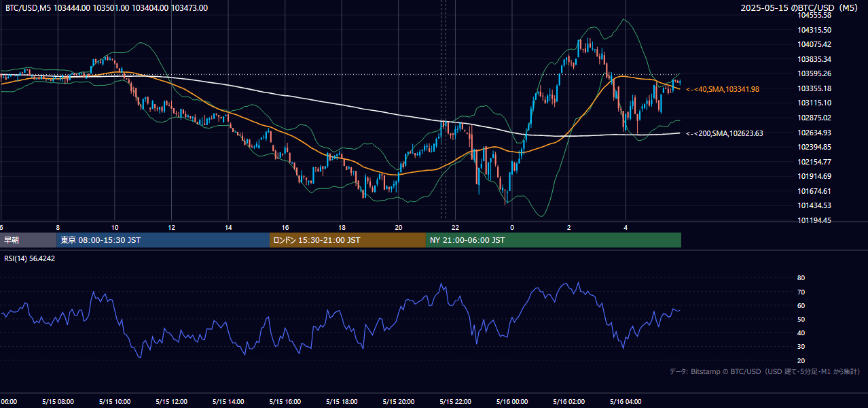
Task: Click the 5/15 16:00 date label
Action: (285, 402)
